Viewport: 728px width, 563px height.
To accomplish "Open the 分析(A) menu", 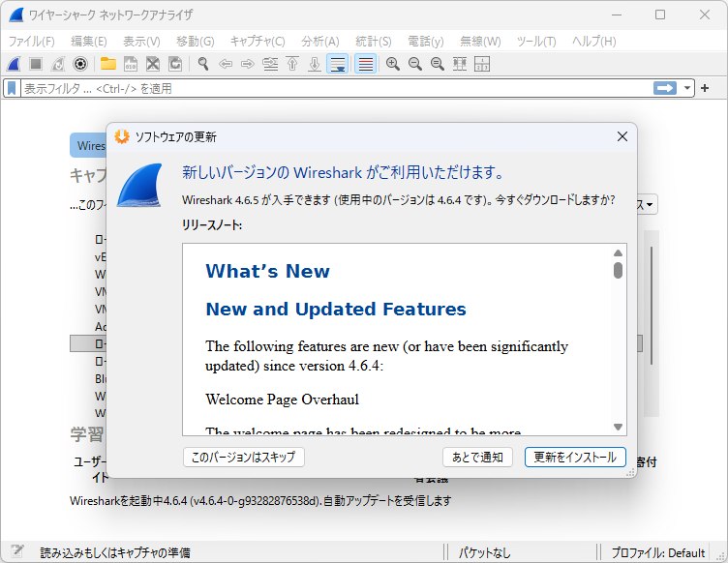I will click(319, 42).
